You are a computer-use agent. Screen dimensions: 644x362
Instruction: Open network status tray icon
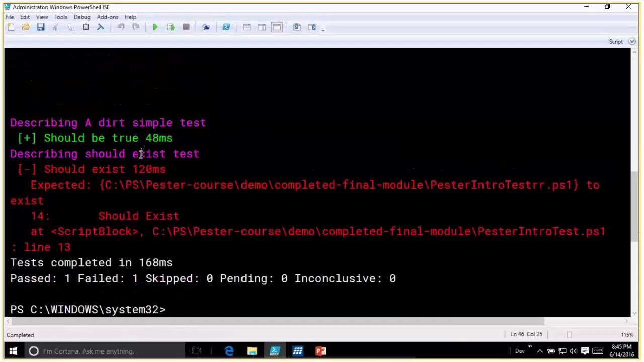(x=562, y=351)
